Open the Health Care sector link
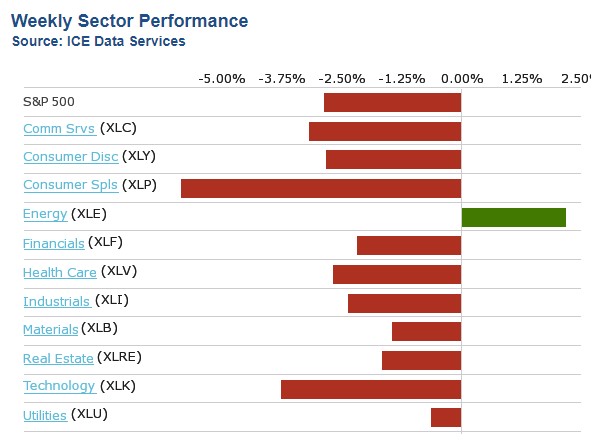This screenshot has height=440, width=601. tap(60, 272)
